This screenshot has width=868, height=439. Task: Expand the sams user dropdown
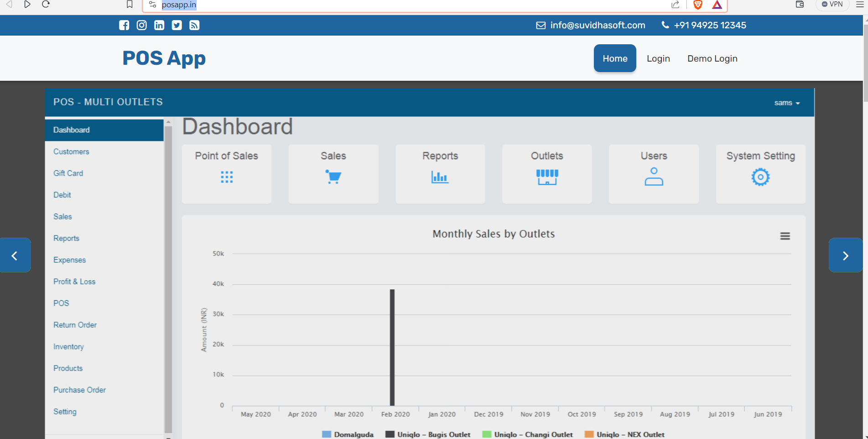787,103
